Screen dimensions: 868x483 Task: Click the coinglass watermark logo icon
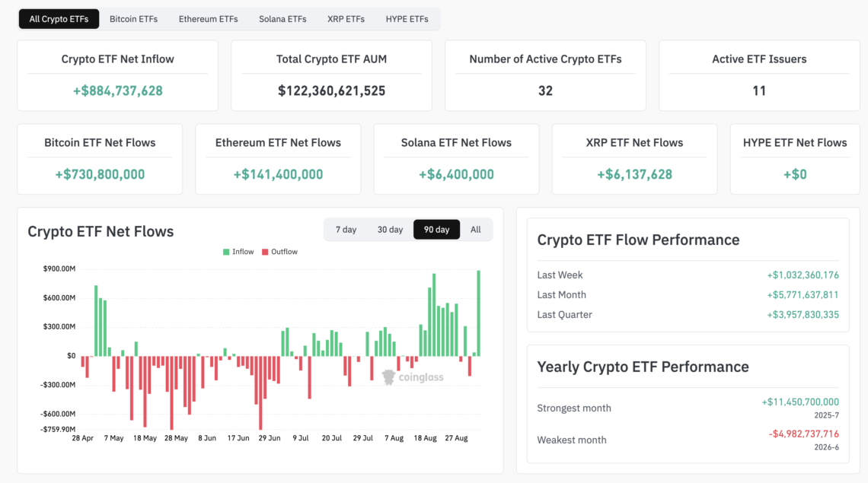click(x=388, y=377)
